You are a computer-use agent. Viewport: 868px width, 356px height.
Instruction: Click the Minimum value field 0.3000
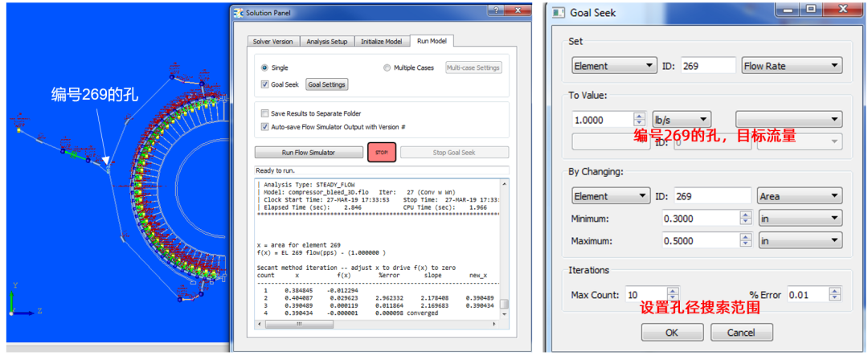(700, 218)
